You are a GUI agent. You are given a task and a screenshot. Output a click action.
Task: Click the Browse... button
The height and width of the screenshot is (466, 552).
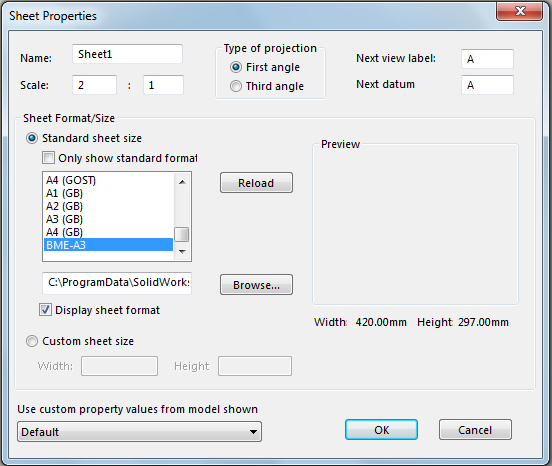pyautogui.click(x=256, y=285)
